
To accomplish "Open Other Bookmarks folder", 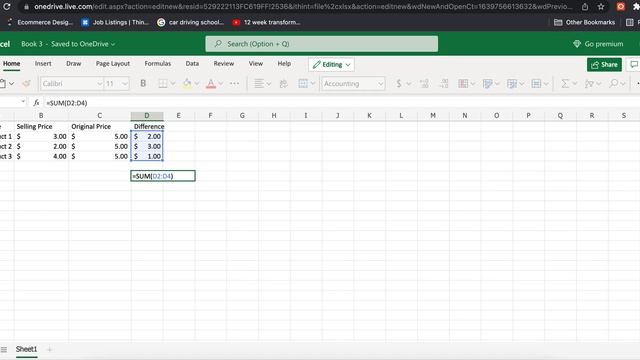I will pyautogui.click(x=584, y=22).
